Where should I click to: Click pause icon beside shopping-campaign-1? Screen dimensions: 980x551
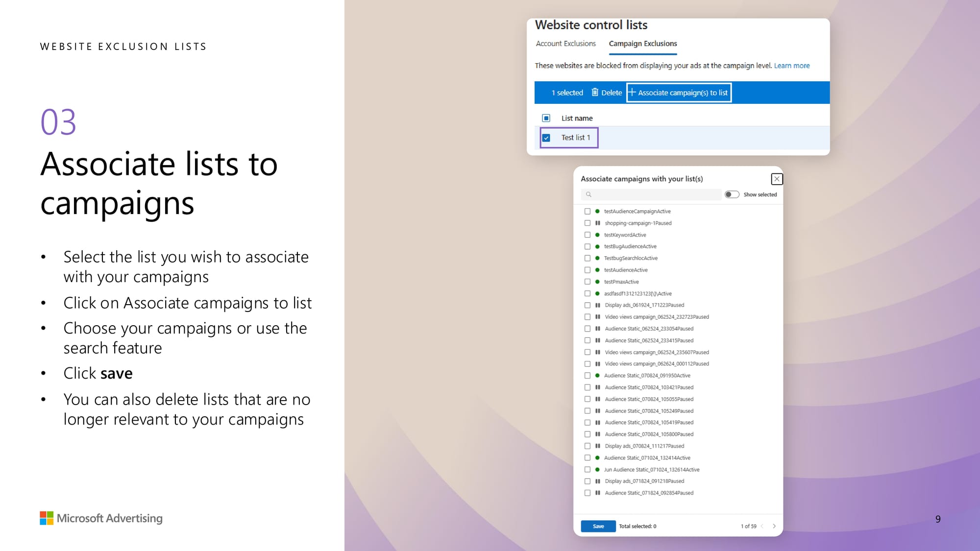tap(597, 223)
